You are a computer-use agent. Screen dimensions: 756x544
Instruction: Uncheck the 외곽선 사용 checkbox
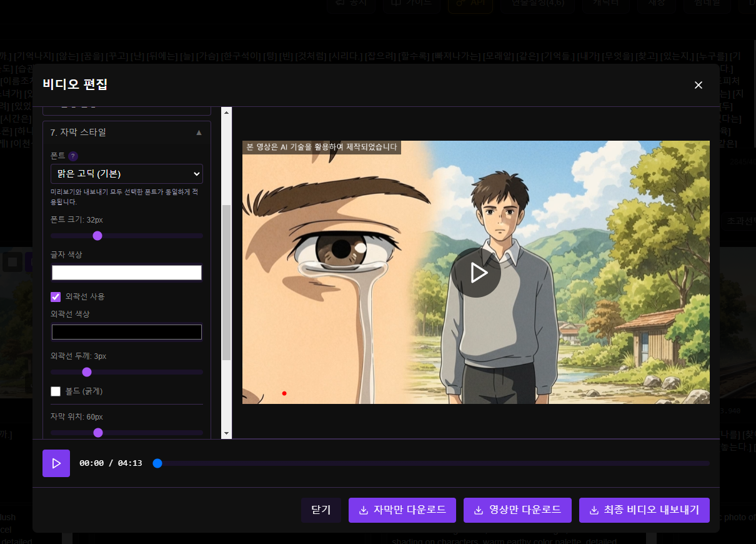point(56,296)
